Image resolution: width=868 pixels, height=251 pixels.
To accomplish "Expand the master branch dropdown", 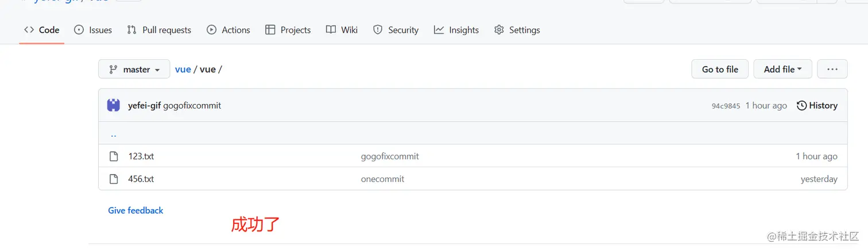I will click(134, 69).
